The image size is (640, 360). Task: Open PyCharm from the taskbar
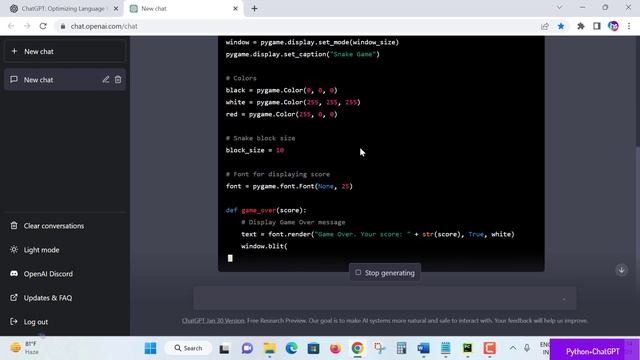[468, 348]
